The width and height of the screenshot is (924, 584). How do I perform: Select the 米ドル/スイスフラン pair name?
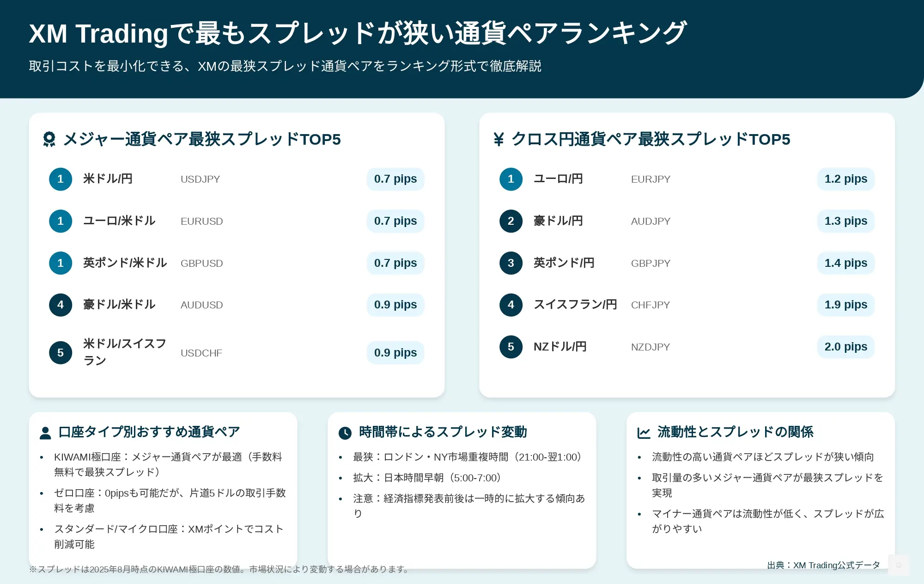125,352
